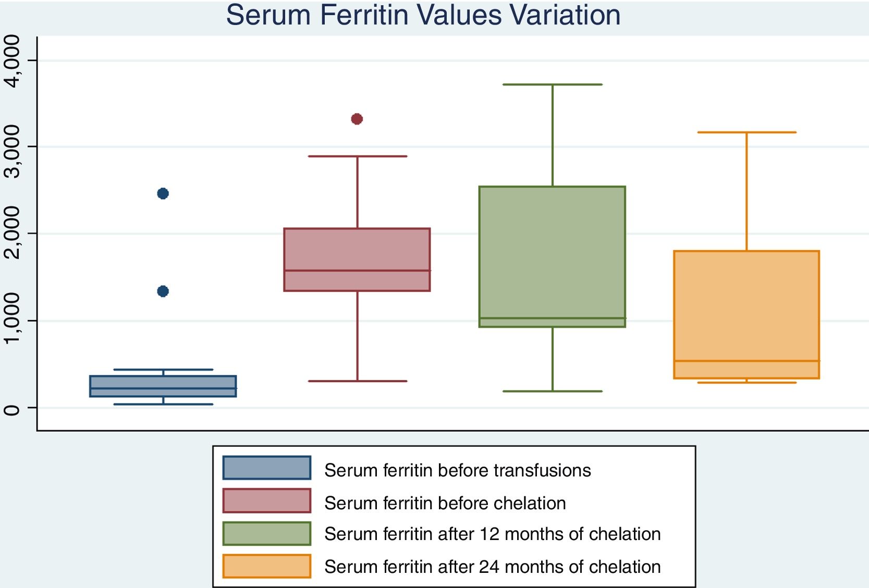Click the 0 y-axis label

click(x=11, y=409)
